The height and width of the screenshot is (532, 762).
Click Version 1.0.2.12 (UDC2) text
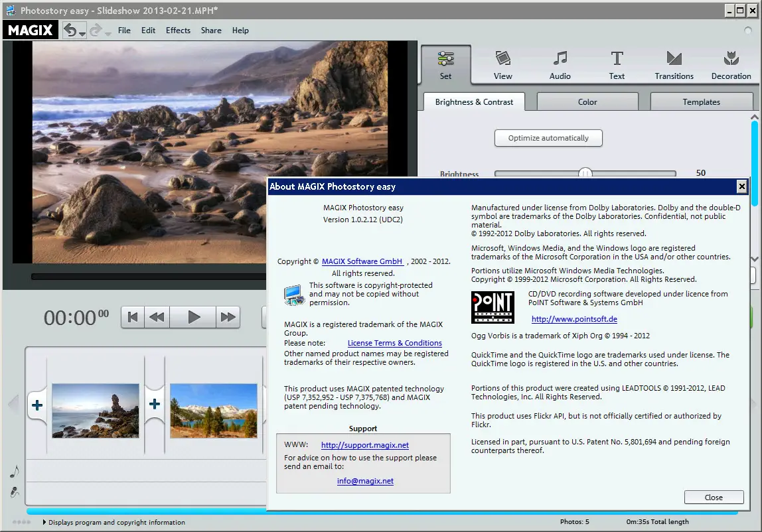pos(363,220)
